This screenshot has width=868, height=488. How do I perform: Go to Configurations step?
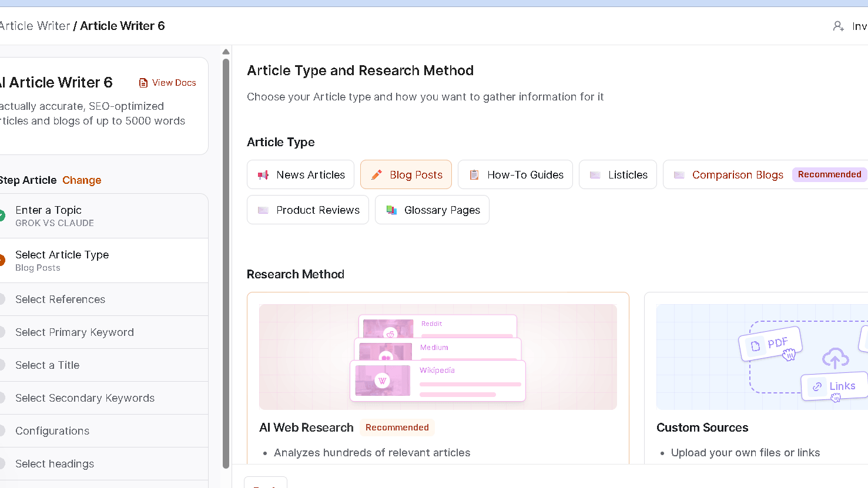[x=104, y=431]
